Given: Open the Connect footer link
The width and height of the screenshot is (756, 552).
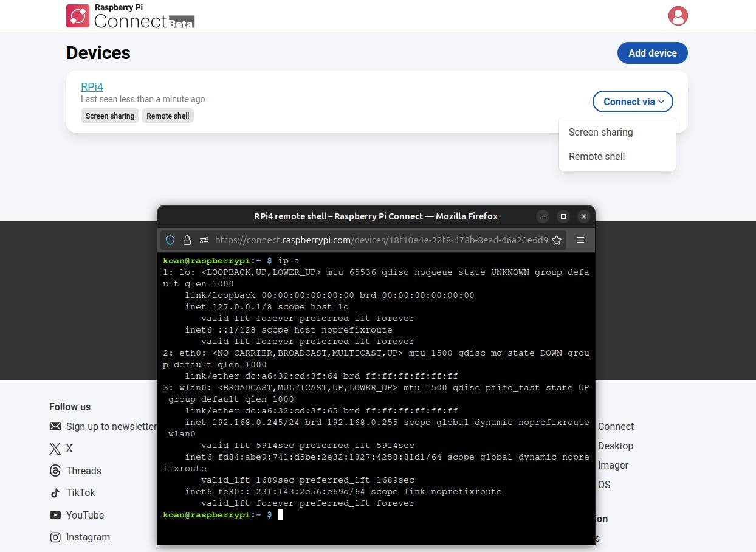Looking at the screenshot, I should [x=616, y=427].
